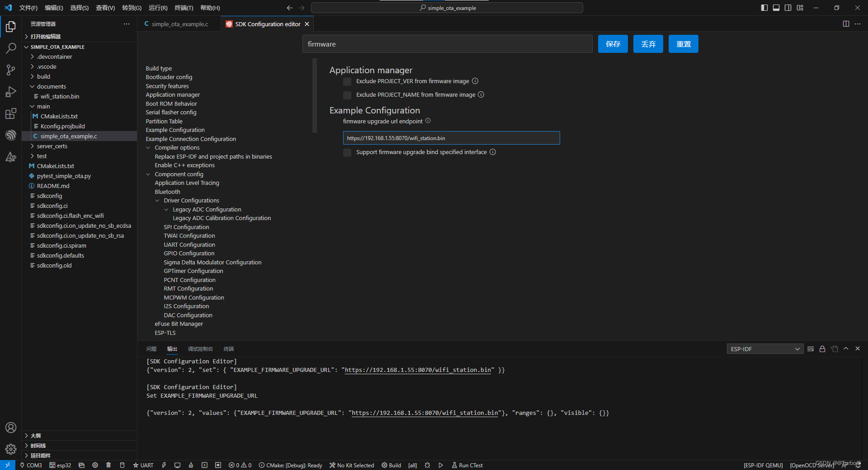Open sdkconfig.defaults in the explorer
Image resolution: width=868 pixels, height=470 pixels.
pos(61,255)
